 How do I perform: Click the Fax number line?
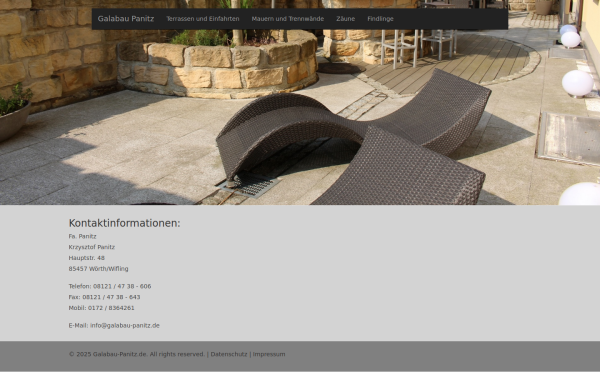[104, 297]
